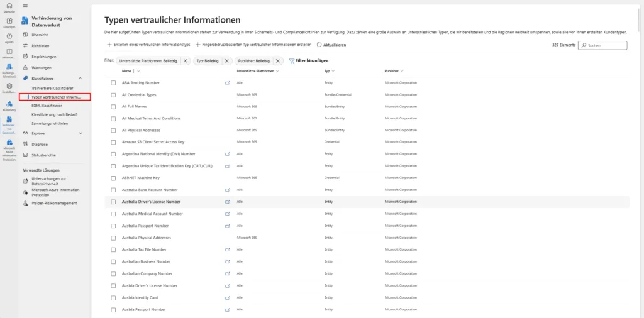Click the Diagnose icon in navigation
The width and height of the screenshot is (644, 318).
tap(25, 145)
